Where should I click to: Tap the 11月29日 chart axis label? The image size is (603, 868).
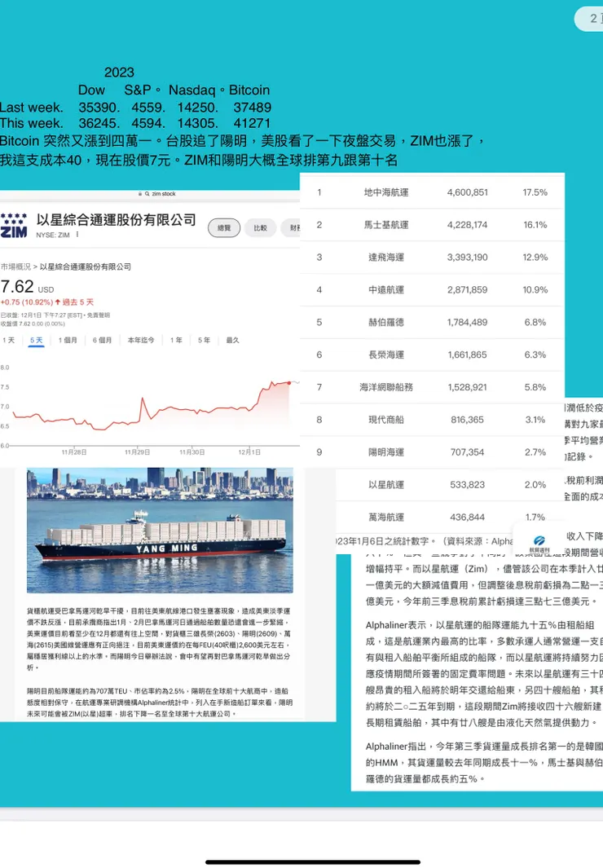[x=137, y=452]
